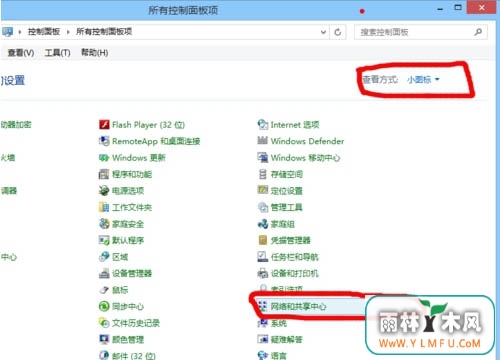Click the 疑难解答 icon
Image resolution: width=500 pixels, height=360 pixels.
[263, 339]
